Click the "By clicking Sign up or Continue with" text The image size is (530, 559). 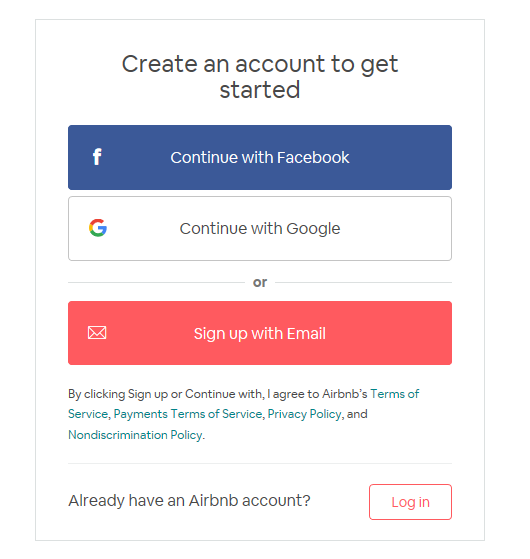click(x=166, y=394)
